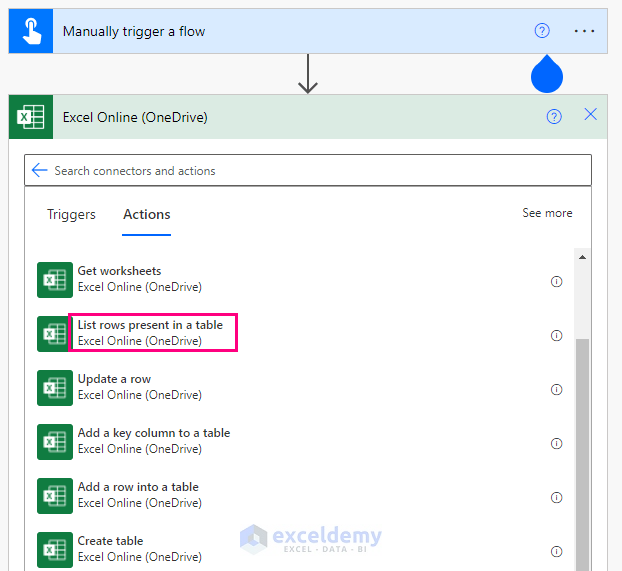Switch to the Triggers tab

tap(71, 214)
